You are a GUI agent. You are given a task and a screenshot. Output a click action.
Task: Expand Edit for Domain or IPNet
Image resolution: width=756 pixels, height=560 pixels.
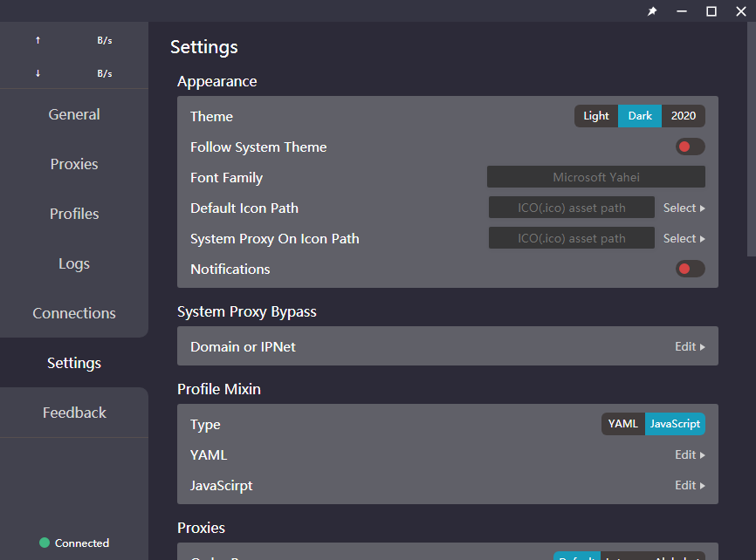(689, 346)
